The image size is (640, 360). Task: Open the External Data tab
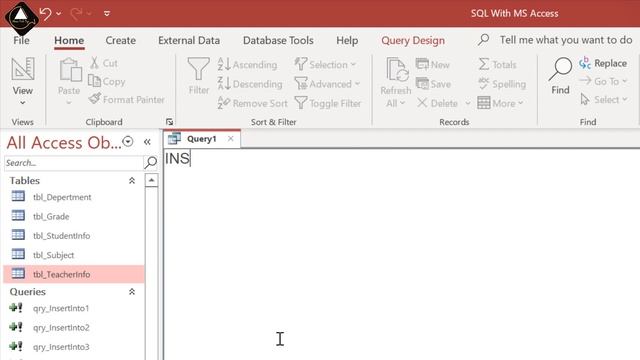189,40
